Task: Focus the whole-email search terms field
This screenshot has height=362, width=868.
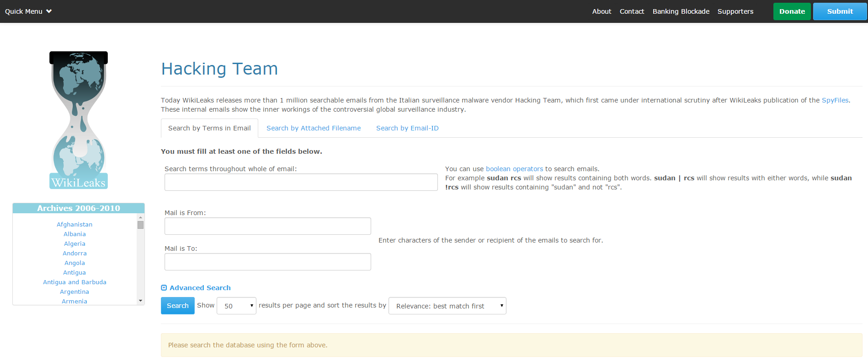Action: click(x=301, y=182)
